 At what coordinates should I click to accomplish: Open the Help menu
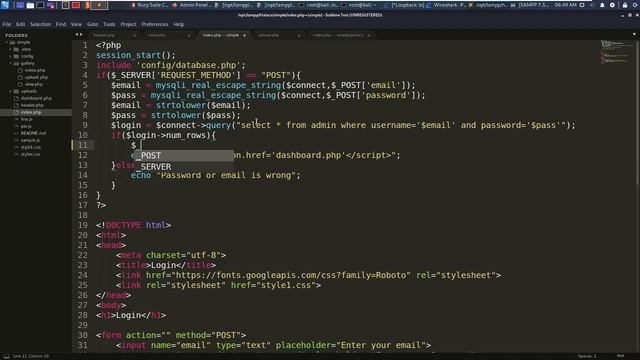click(x=179, y=24)
